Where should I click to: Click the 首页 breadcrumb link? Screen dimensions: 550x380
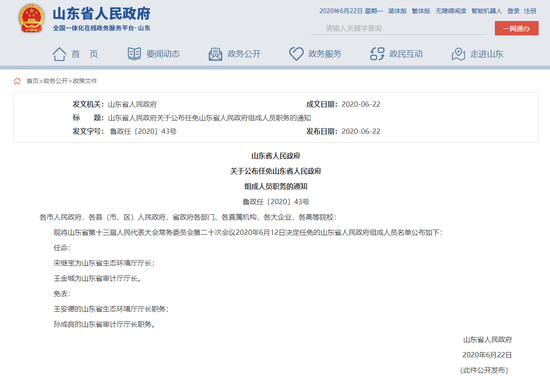coord(33,81)
